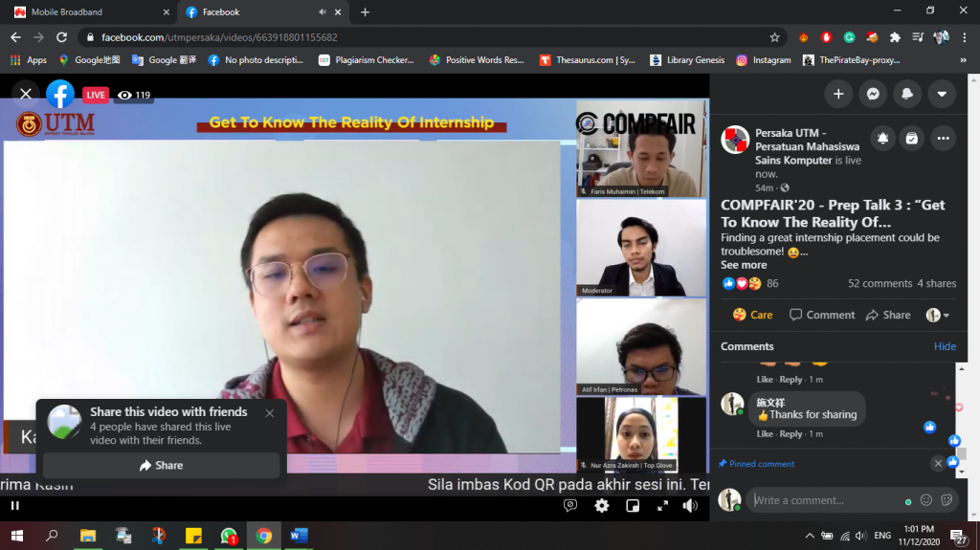Open the Facebook notifications bell in top bar
This screenshot has width=980, height=550.
pyautogui.click(x=907, y=94)
